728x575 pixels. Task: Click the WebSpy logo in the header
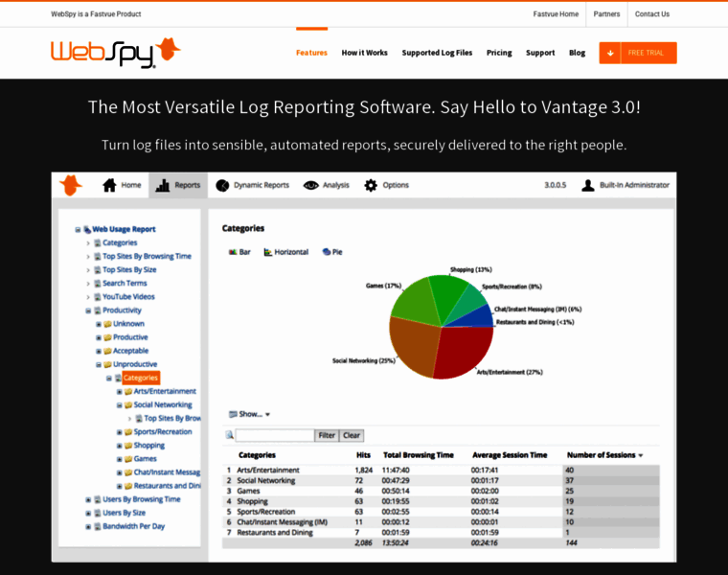click(115, 53)
